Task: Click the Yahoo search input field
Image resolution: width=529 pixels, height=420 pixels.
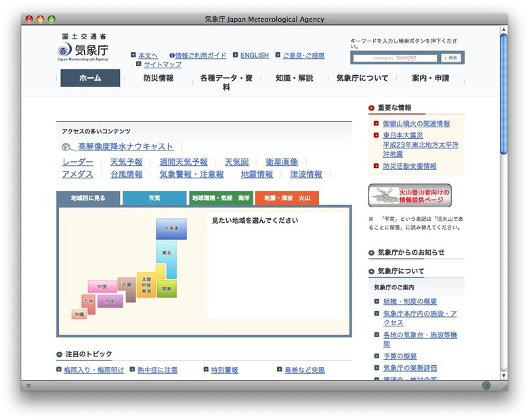Action: pyautogui.click(x=395, y=58)
